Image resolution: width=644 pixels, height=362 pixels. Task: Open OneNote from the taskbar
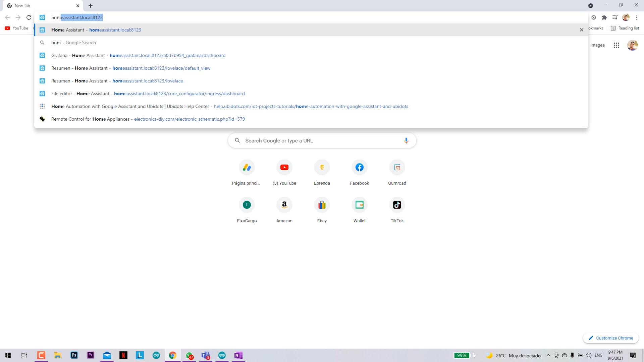point(238,355)
